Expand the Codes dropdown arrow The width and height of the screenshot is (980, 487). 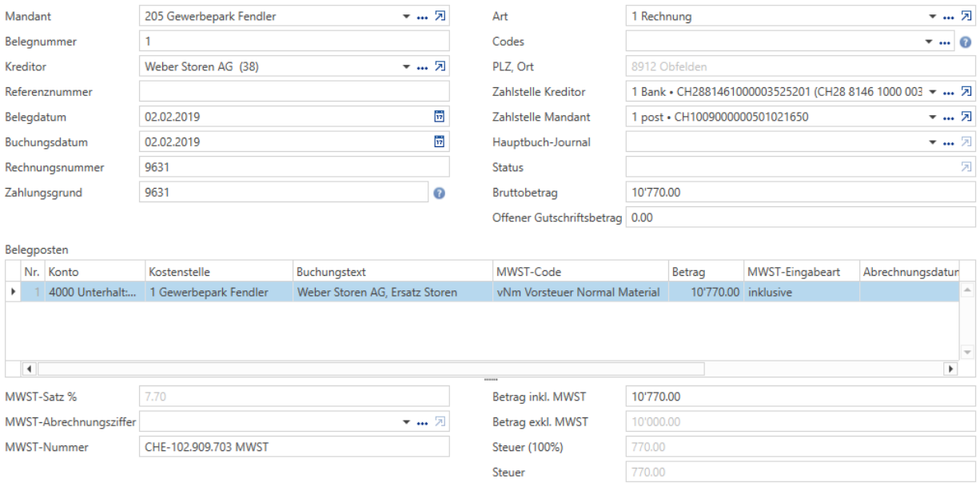(929, 42)
